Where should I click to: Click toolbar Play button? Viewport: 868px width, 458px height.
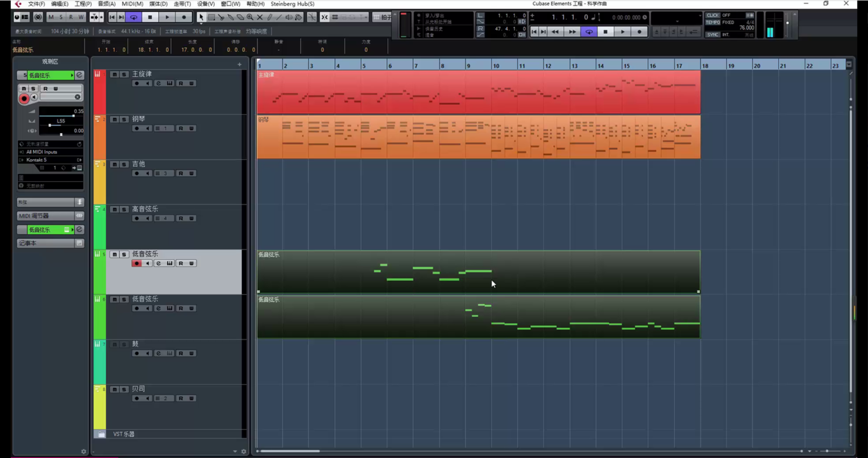167,17
